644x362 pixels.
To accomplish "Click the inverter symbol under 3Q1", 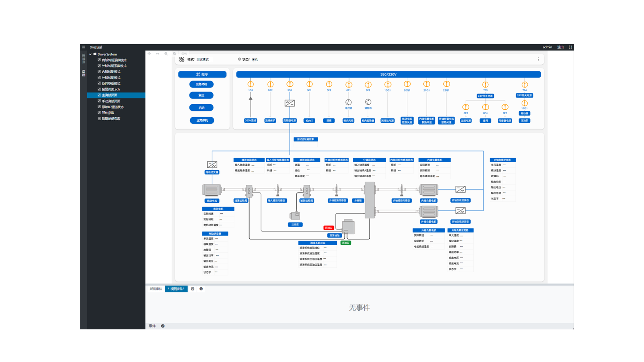I will [x=290, y=103].
